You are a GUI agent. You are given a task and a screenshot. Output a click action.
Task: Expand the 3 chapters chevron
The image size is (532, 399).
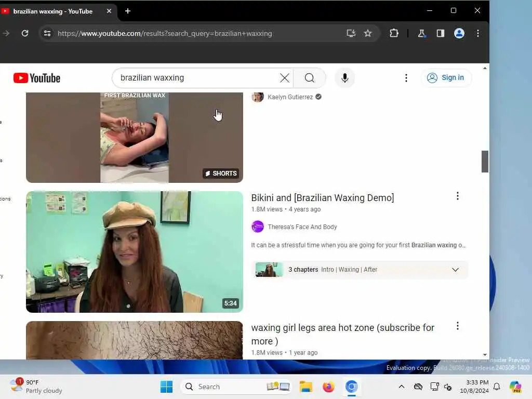(x=455, y=270)
